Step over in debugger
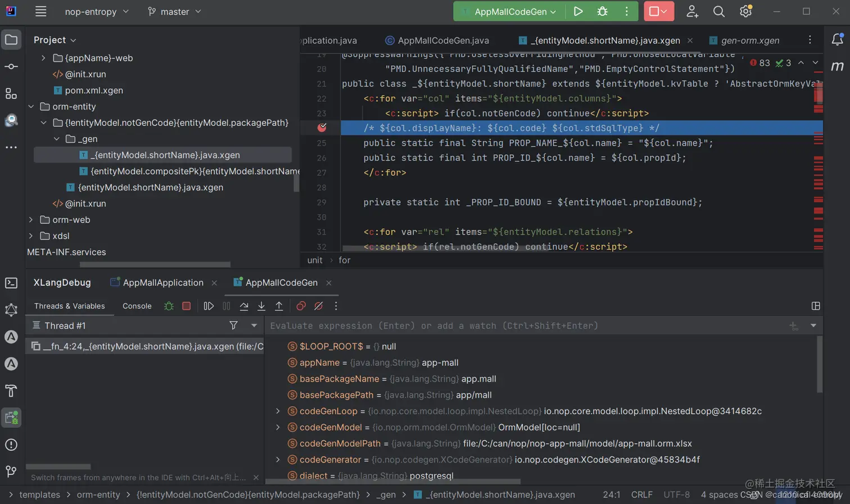This screenshot has width=850, height=504. pos(244,306)
